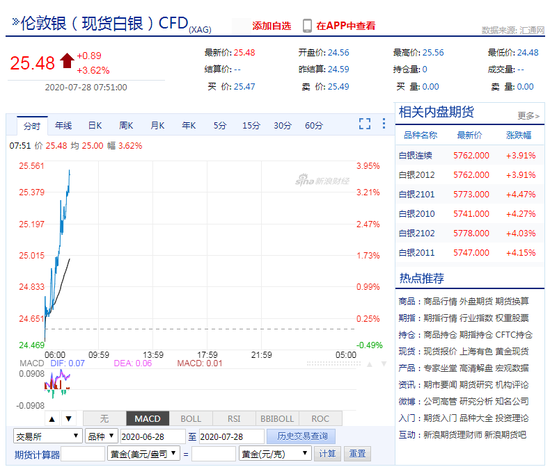Viewport: 550px width, 467px height.
Task: Enable the BOLL indicator
Action: coord(190,419)
